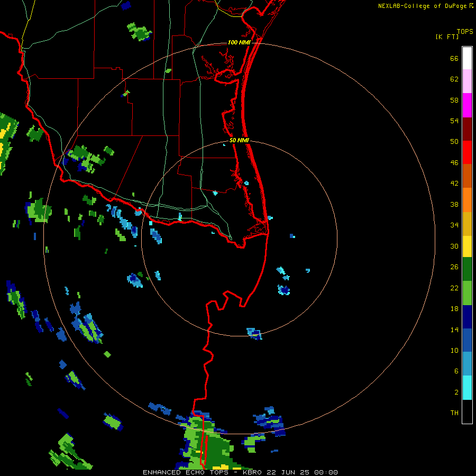Pick the light blue swatch between 6 and 10

click(467, 364)
